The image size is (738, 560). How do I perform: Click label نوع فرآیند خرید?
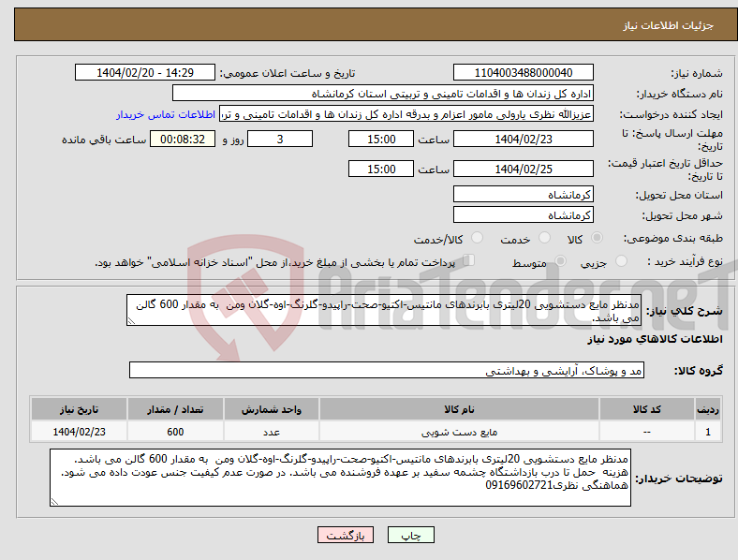coord(685,261)
